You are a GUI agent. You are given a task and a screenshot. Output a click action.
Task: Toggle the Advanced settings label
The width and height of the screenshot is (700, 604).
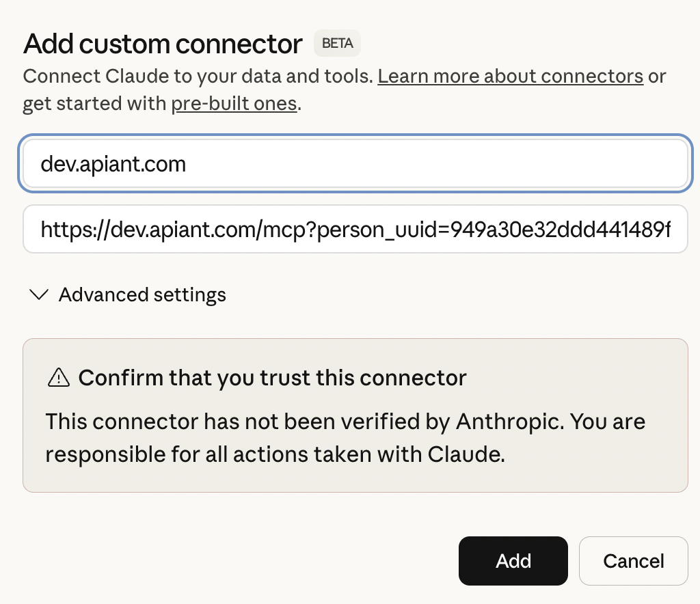[x=142, y=294]
